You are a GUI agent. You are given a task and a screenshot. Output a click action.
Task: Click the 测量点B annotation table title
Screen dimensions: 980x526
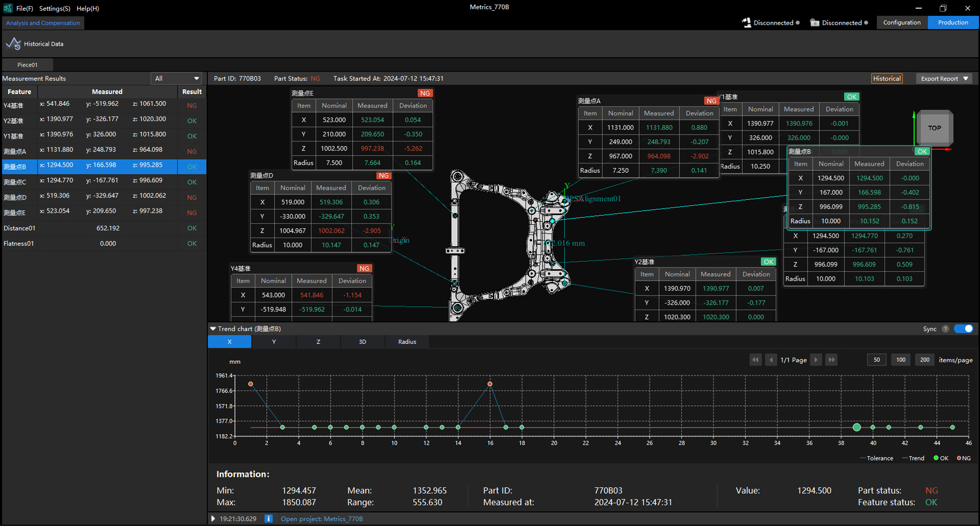point(799,151)
